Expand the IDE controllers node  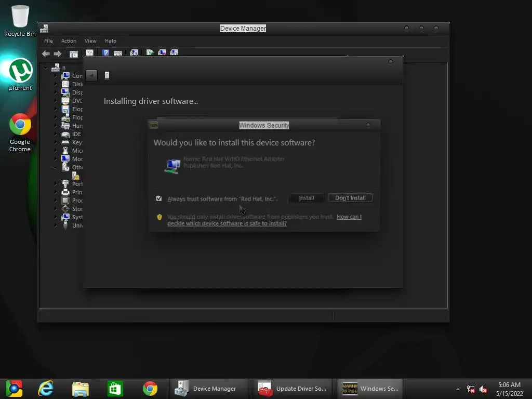[x=56, y=134]
